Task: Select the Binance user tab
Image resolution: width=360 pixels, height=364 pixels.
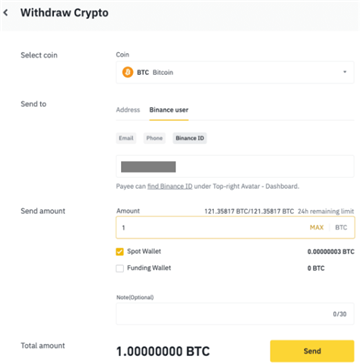Action: coord(169,110)
